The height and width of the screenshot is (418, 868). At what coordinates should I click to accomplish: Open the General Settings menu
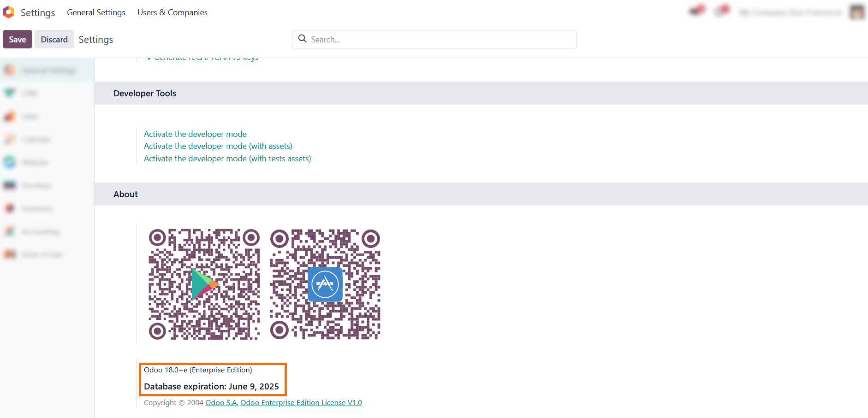tap(96, 12)
